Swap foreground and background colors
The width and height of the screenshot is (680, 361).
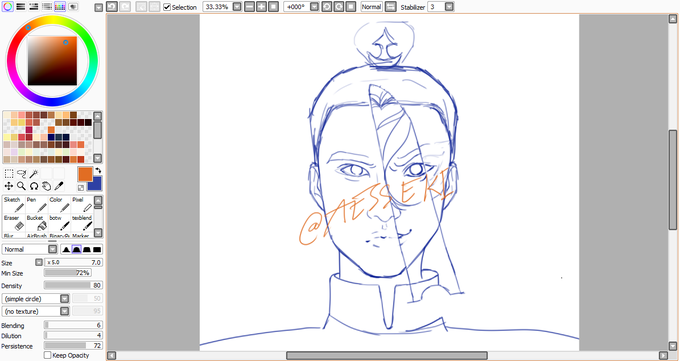click(x=98, y=171)
